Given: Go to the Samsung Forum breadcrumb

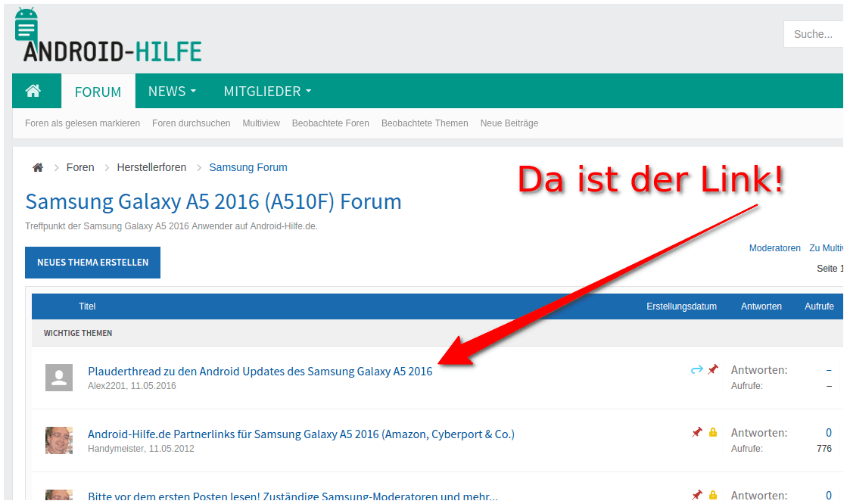Looking at the screenshot, I should 248,167.
